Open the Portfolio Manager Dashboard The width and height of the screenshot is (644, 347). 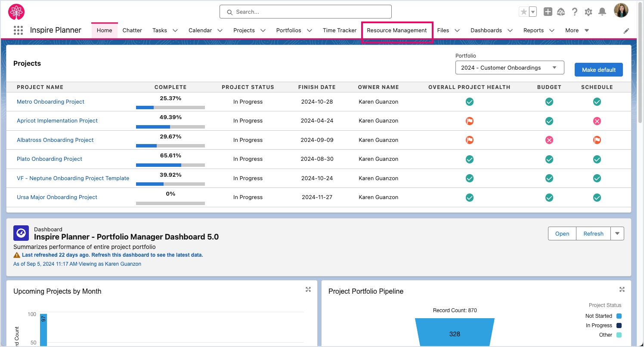[562, 234]
